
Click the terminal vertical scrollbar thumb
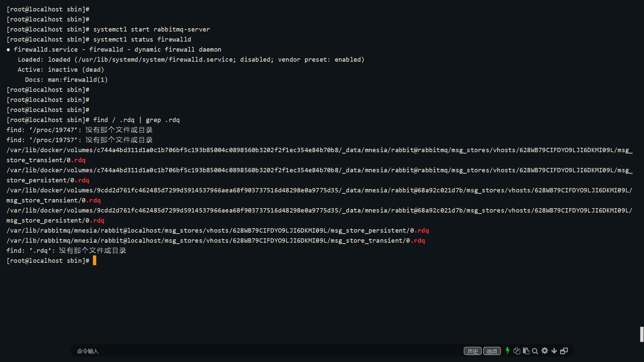click(x=642, y=334)
